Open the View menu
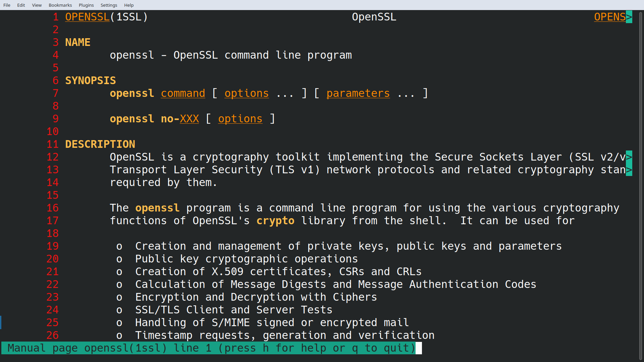This screenshot has width=644, height=362. [x=36, y=5]
